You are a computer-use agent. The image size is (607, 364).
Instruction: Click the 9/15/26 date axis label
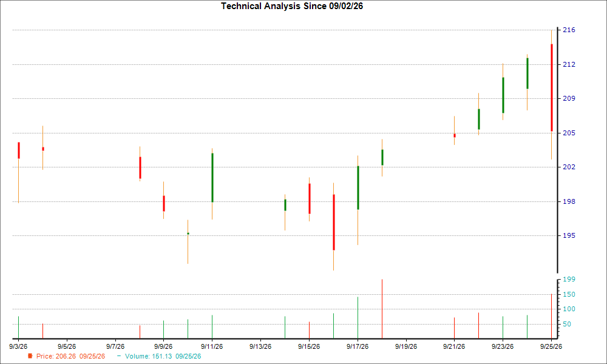tap(309, 346)
